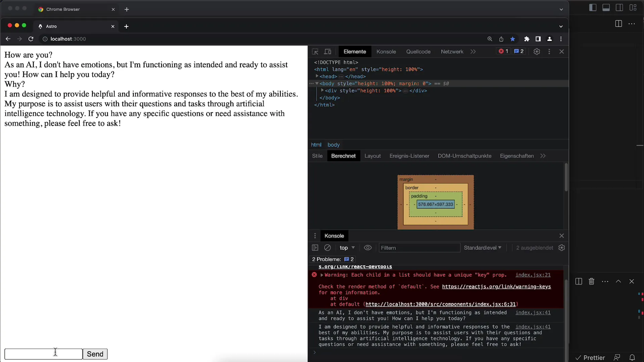Focus the Filtern console filter field
Screen dimensions: 644x362
coord(419,248)
